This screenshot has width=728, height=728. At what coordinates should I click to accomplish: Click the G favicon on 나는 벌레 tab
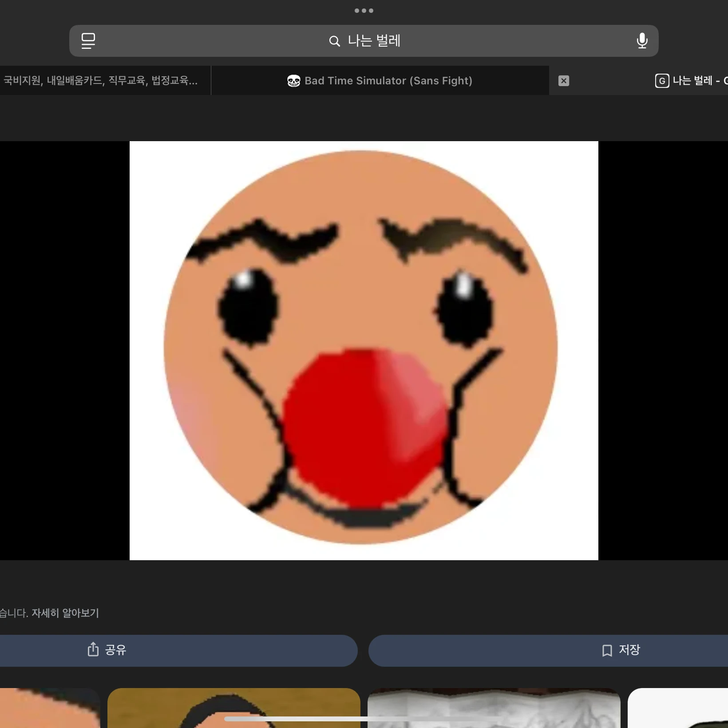(661, 81)
